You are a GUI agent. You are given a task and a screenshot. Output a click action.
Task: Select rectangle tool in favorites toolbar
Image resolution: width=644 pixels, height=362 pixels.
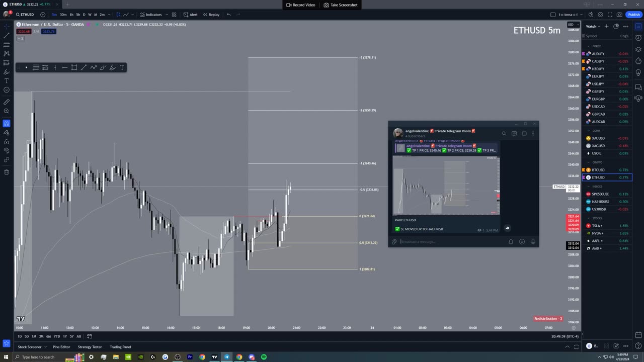74,67
